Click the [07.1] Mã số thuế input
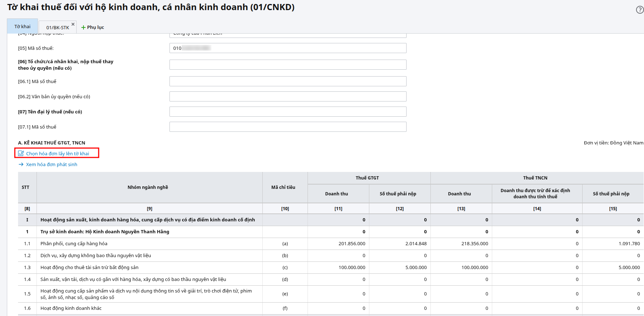The width and height of the screenshot is (644, 316). coord(288,127)
